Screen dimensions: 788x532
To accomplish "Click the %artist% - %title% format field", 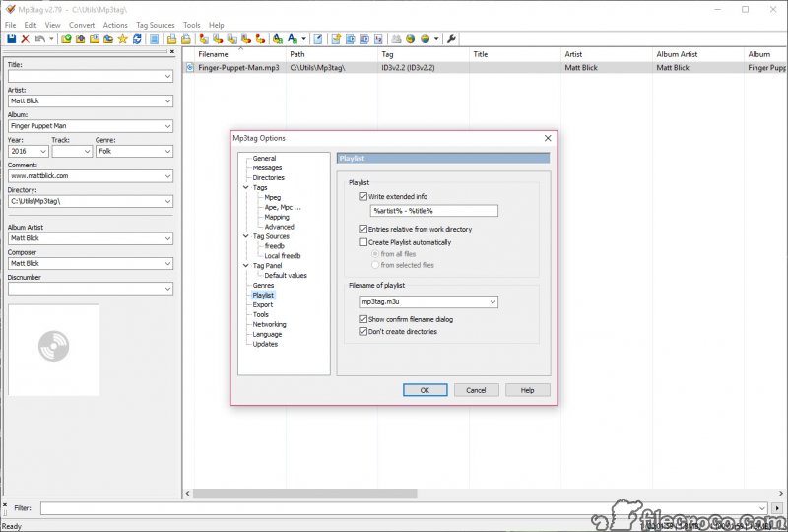I will 434,211.
